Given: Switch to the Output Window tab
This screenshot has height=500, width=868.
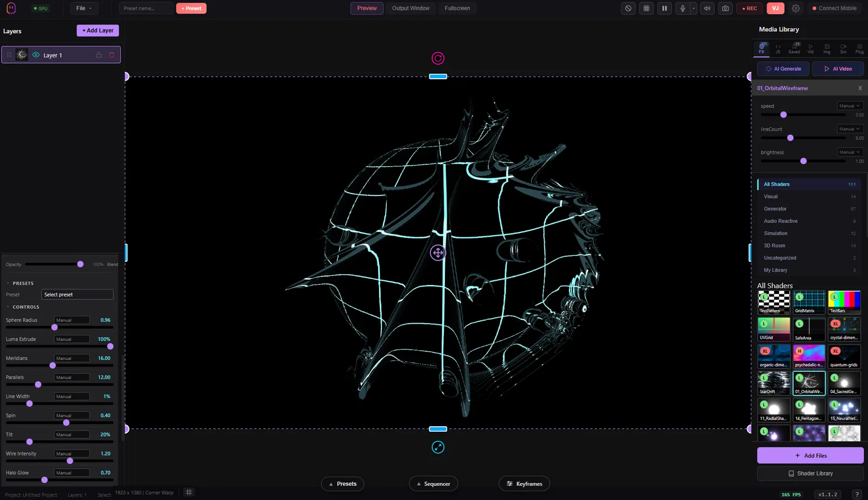Looking at the screenshot, I should click(x=411, y=8).
